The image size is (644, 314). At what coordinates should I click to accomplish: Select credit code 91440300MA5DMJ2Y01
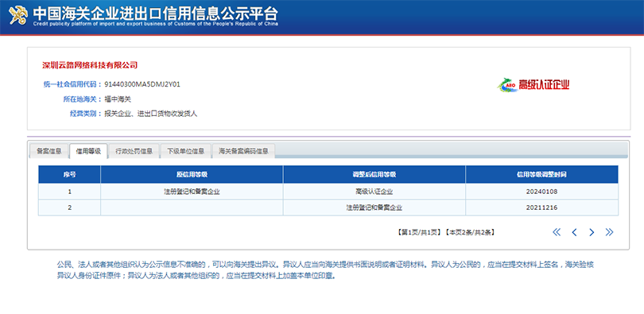(142, 84)
